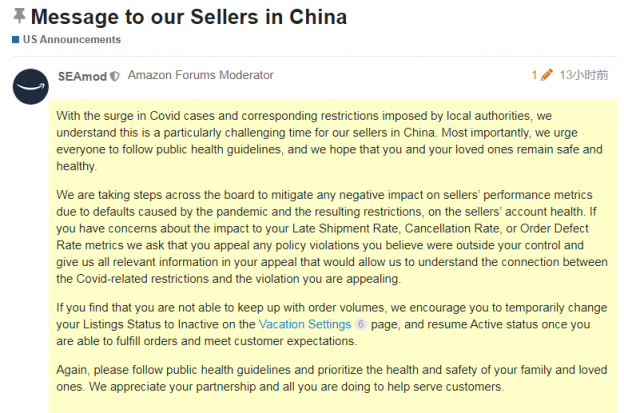The image size is (624, 413).
Task: Click the paragraph starting Again, please follow
Action: pyautogui.click(x=332, y=378)
